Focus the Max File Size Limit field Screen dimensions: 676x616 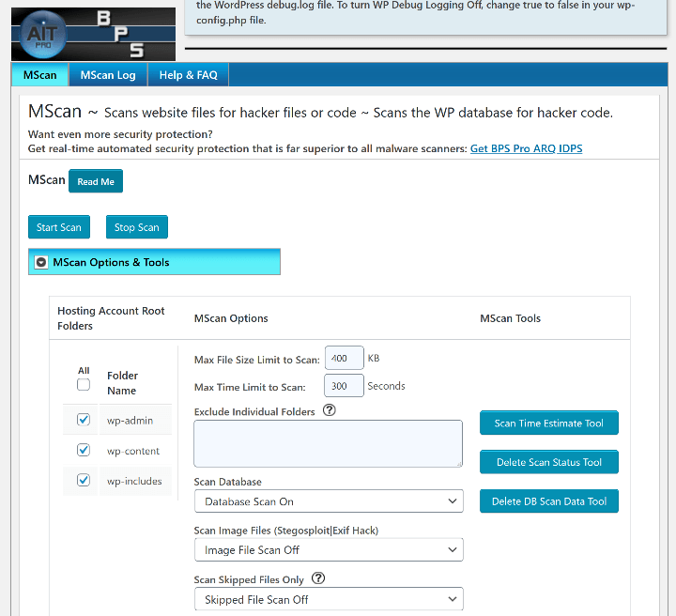tap(344, 358)
